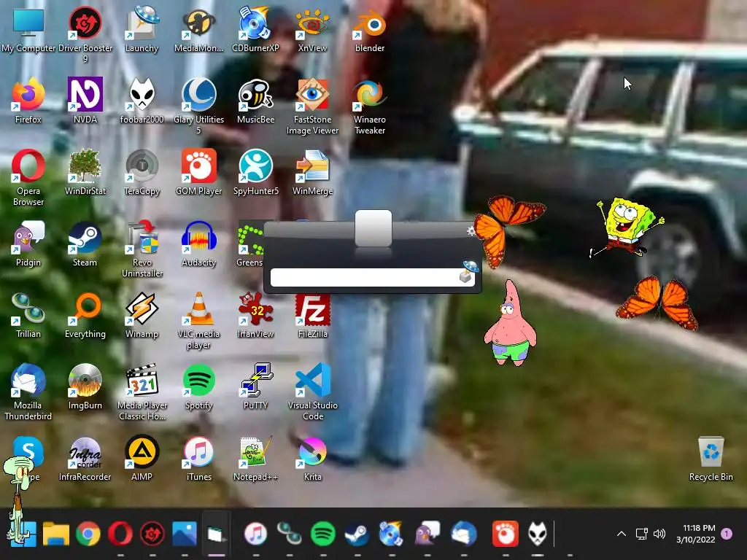Select the foobar2000 desktop icon
Screen dimensions: 747x560
coord(142,101)
